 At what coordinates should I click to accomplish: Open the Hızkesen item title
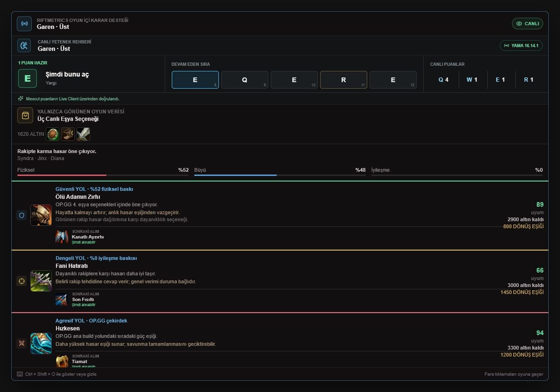click(x=68, y=329)
